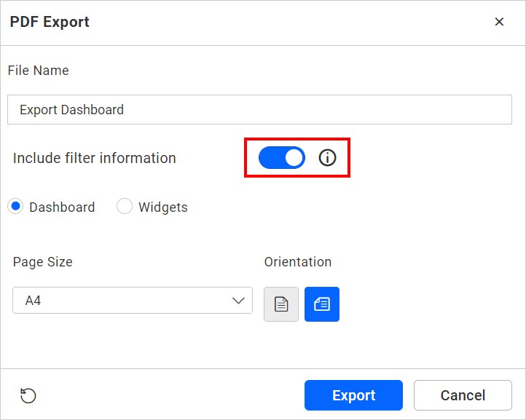Click the File Name input field

pos(259,110)
